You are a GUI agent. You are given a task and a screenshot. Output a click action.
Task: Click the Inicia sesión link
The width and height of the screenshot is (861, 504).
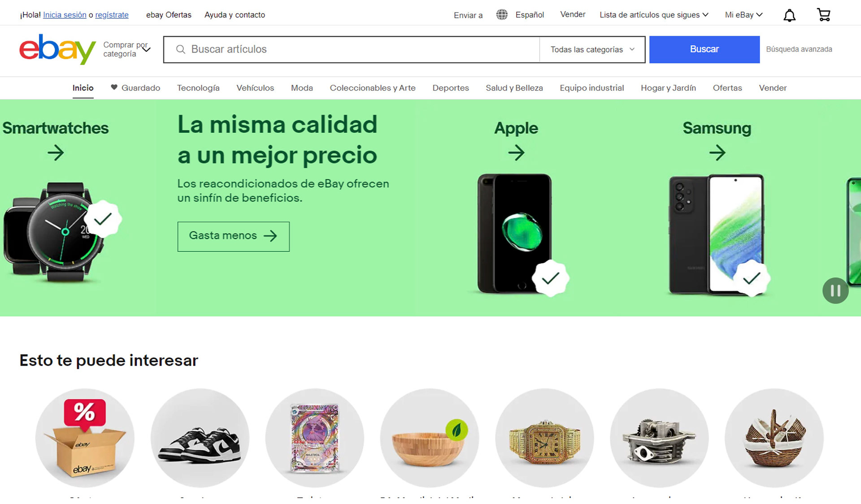tap(65, 15)
